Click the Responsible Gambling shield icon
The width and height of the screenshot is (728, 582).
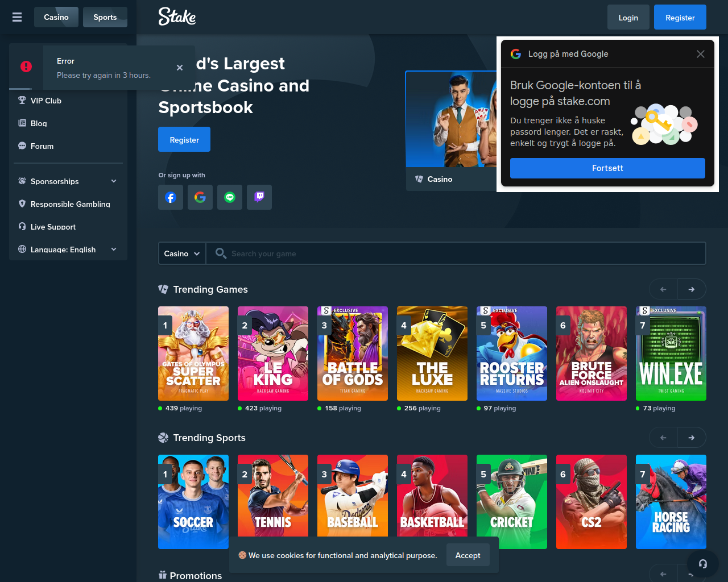coord(22,203)
